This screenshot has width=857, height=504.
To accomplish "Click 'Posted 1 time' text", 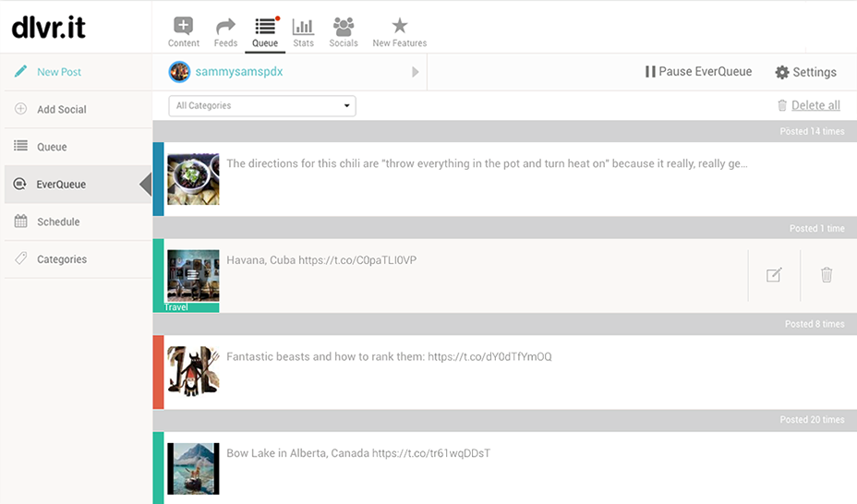I will (816, 229).
